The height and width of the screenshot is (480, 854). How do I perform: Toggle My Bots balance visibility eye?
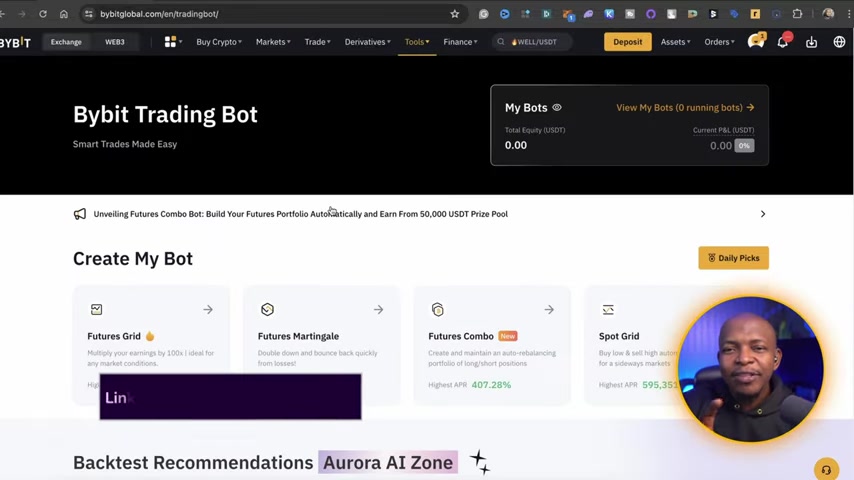click(x=557, y=107)
